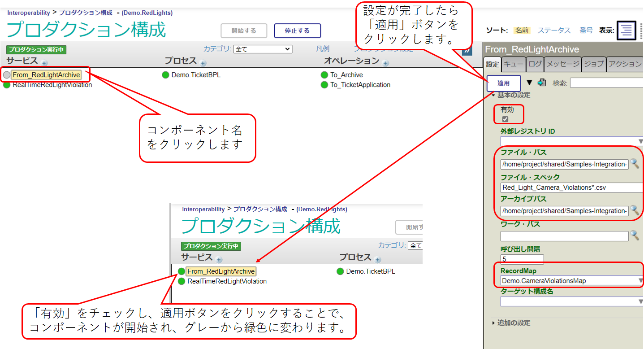Open the カテゴリ category dropdown
Screen dimensions: 644x349
pyautogui.click(x=263, y=49)
